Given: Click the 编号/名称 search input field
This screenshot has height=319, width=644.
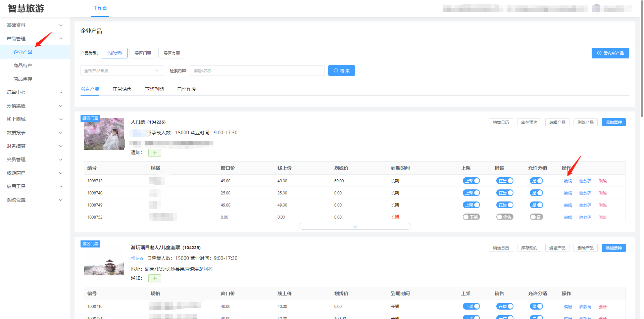Looking at the screenshot, I should 257,71.
